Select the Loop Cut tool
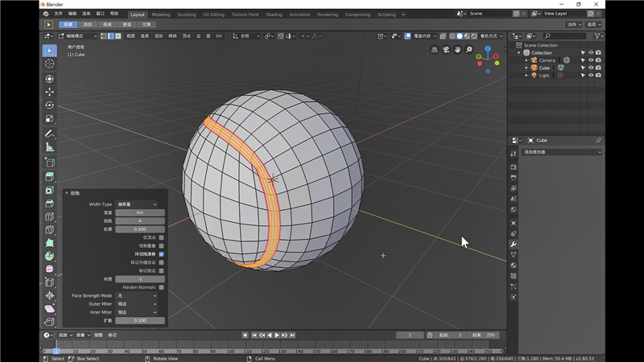Viewport: 644px width, 362px height. coord(50,216)
